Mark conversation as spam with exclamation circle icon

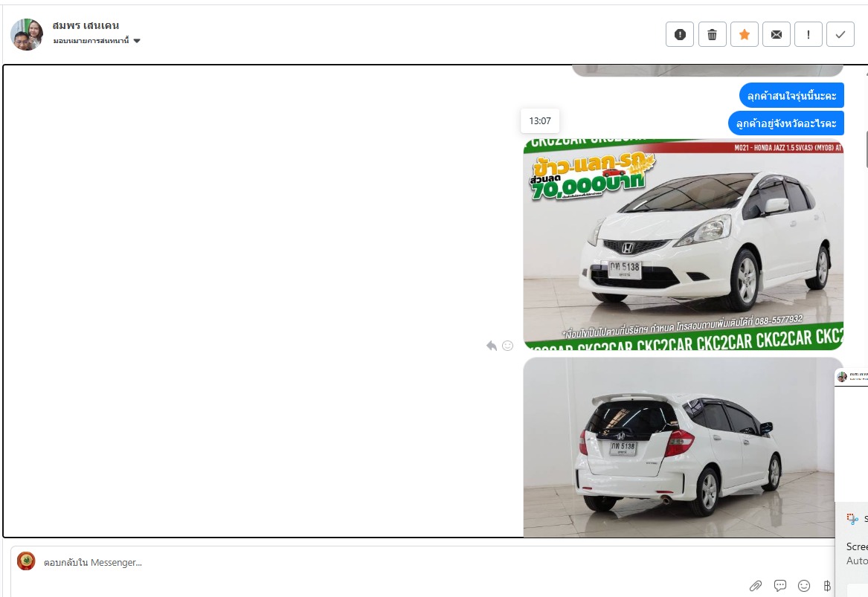point(680,35)
